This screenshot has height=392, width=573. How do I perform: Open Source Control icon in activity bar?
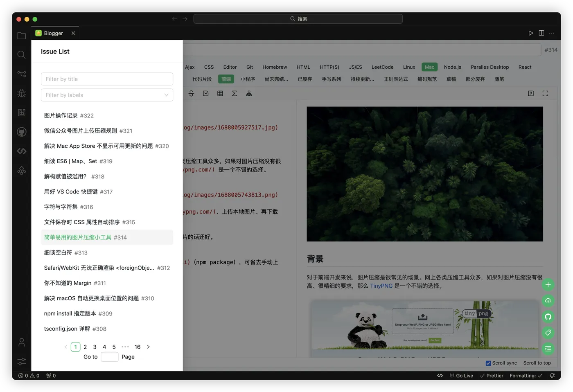[x=22, y=74]
